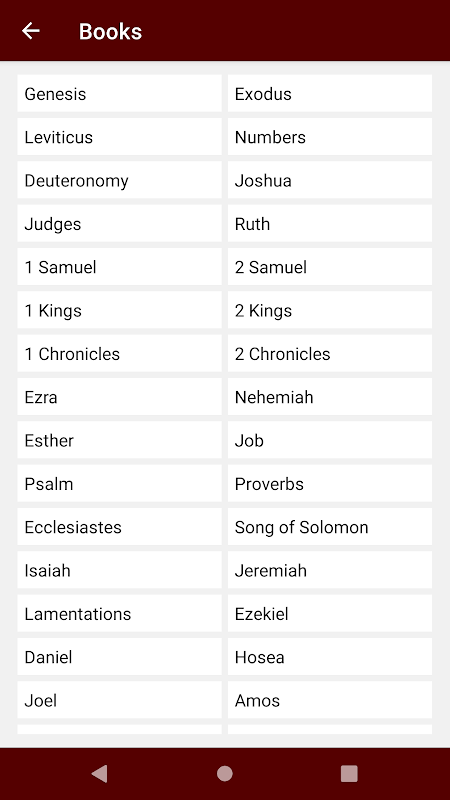Tap Android back navigation triangle
The image size is (450, 800).
coord(99,773)
